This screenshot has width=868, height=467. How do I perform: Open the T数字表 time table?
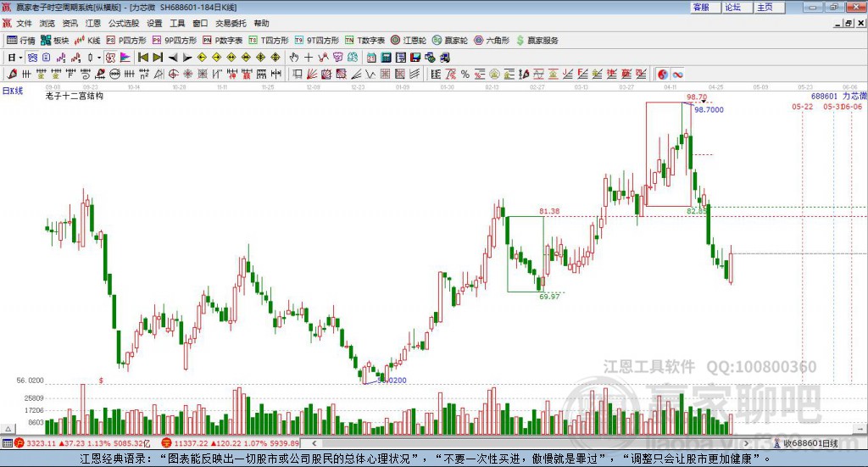(x=364, y=41)
